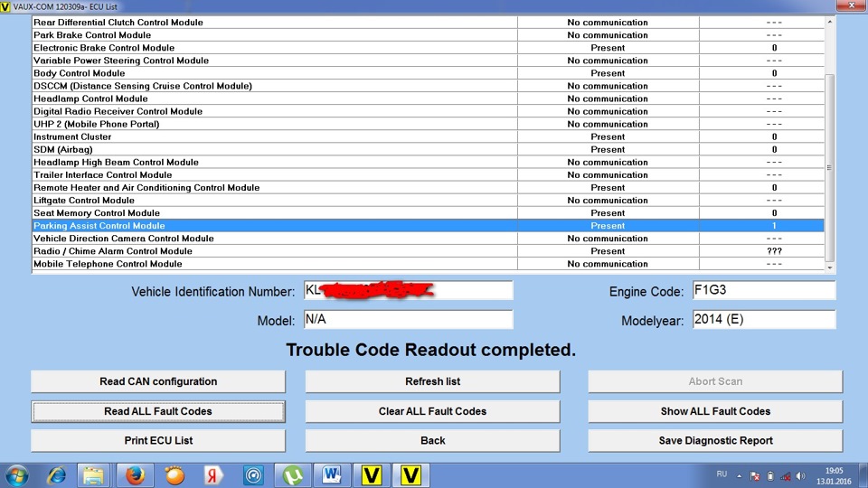The width and height of the screenshot is (868, 488).
Task: Click Show ALL Fault Codes button
Action: (x=715, y=411)
